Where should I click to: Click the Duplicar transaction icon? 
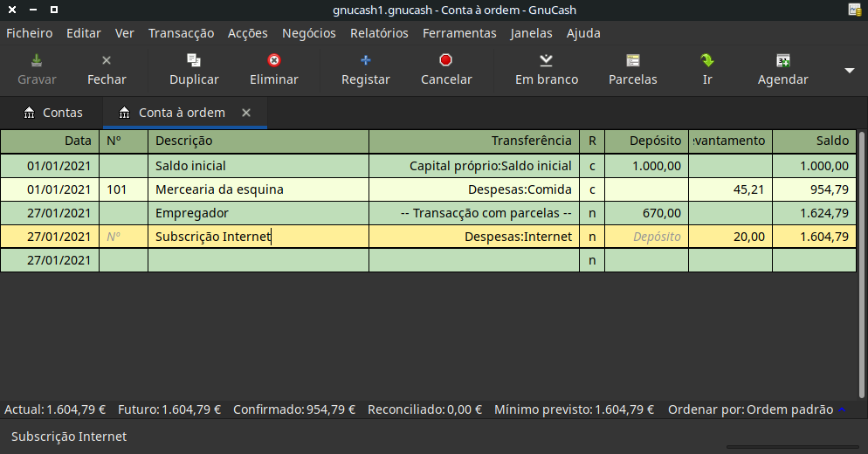click(194, 60)
